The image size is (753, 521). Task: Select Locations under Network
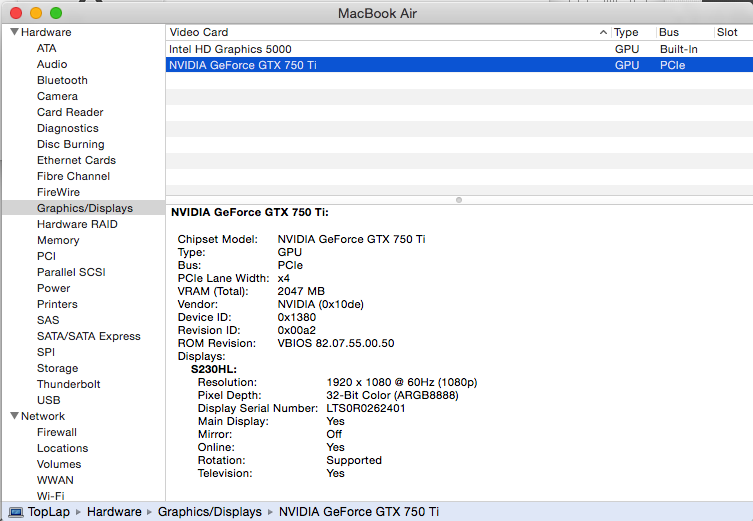click(62, 448)
